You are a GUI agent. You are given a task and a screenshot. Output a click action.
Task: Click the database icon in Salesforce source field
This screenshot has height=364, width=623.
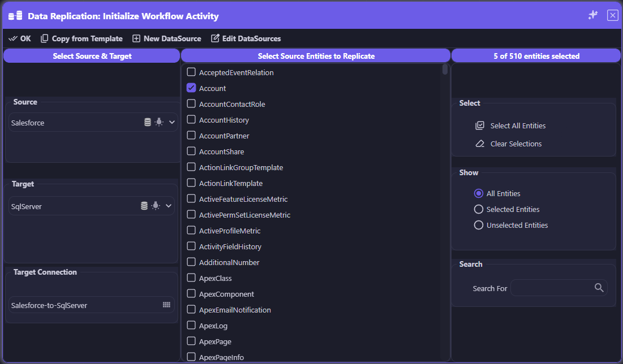(148, 122)
